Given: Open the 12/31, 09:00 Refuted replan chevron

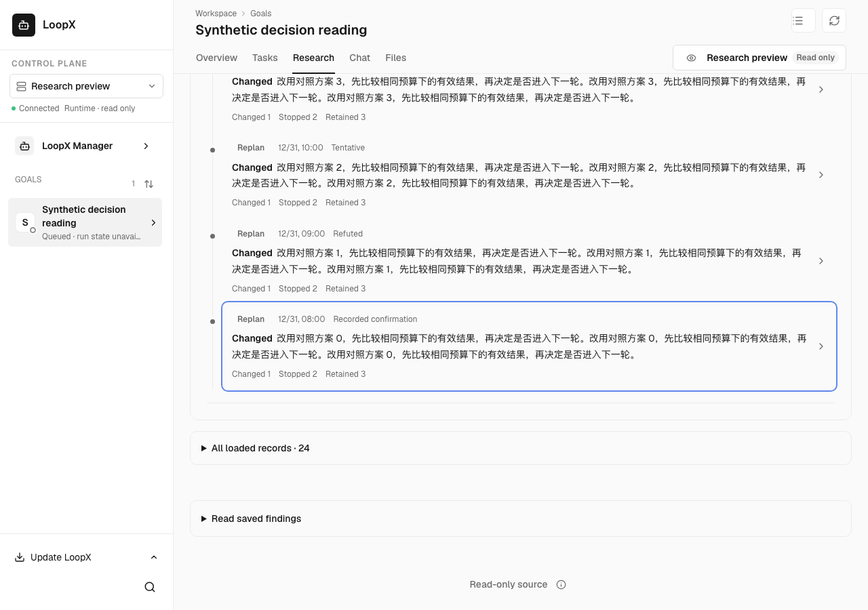Looking at the screenshot, I should click(x=821, y=261).
